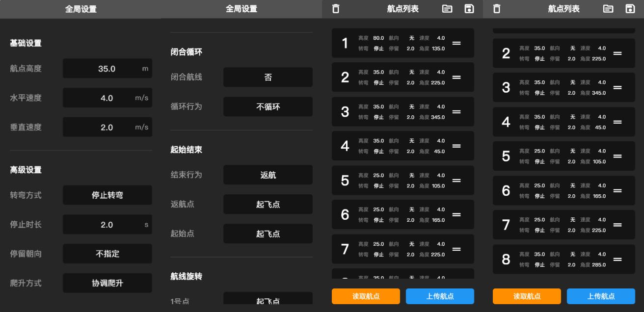Open the 转弯方式 selector showing 停止转弯
The height and width of the screenshot is (312, 644).
coord(107,195)
